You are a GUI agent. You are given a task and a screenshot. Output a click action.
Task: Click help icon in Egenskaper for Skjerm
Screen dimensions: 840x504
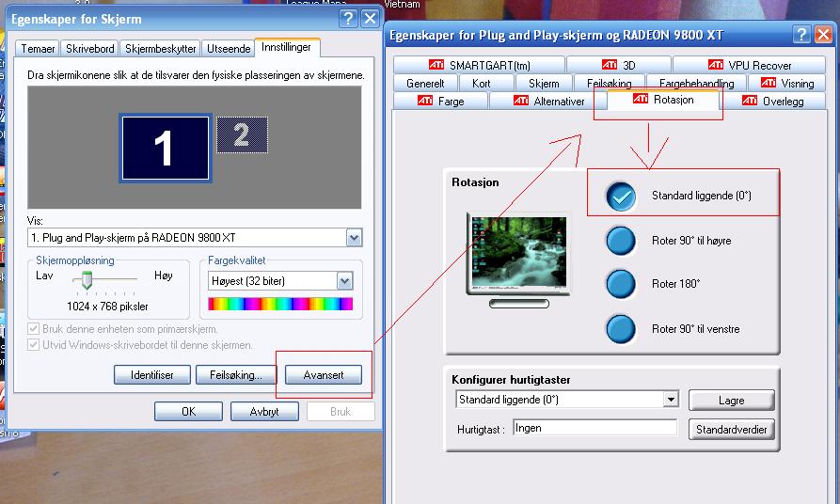(x=348, y=19)
